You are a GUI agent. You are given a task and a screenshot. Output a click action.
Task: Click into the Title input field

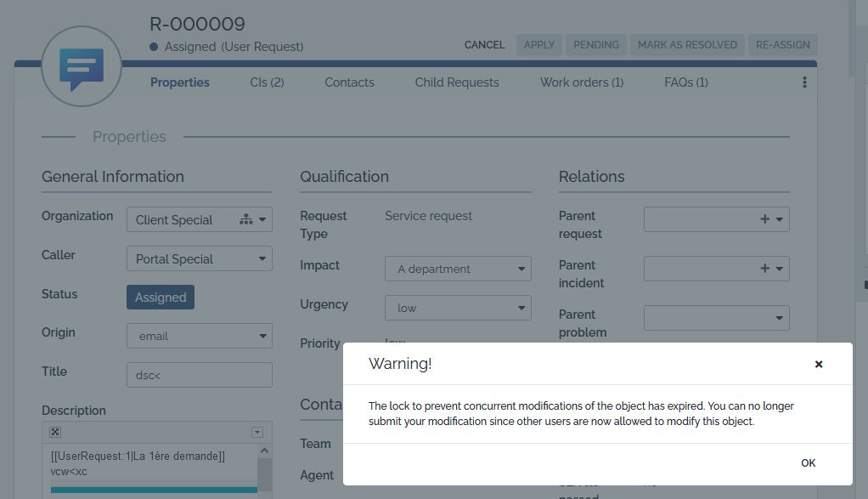200,375
